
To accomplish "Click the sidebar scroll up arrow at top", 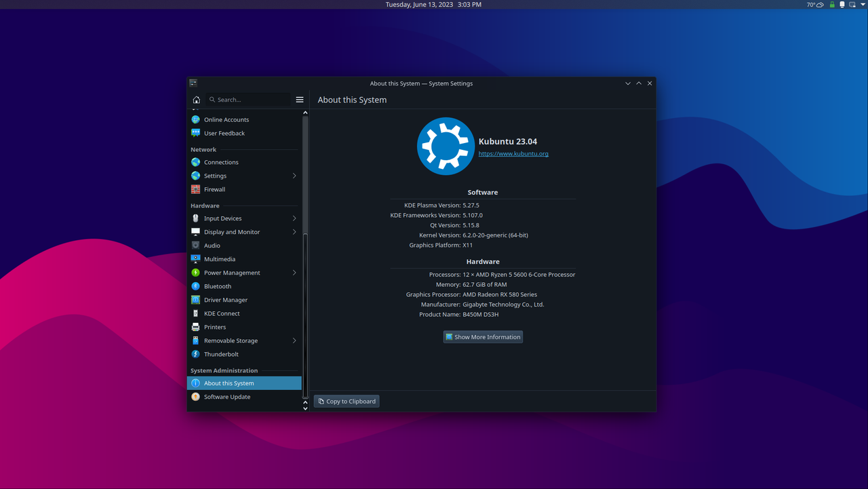I will (x=305, y=113).
